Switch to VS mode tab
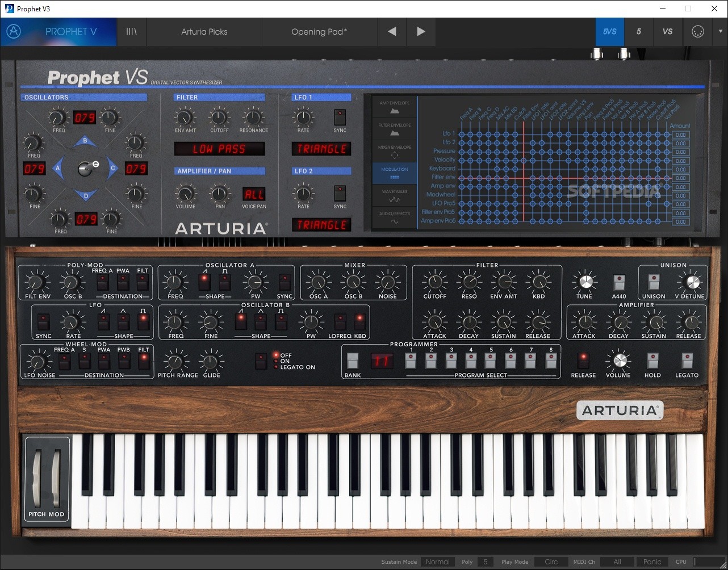Image resolution: width=728 pixels, height=570 pixels. click(x=668, y=32)
